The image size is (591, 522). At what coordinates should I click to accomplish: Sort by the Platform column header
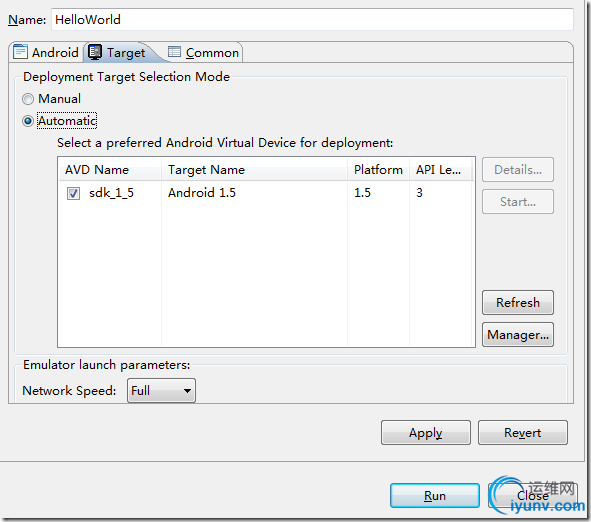pyautogui.click(x=378, y=170)
